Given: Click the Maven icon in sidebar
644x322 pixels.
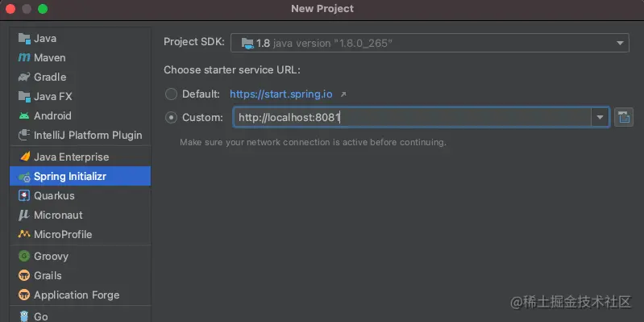Looking at the screenshot, I should [x=24, y=57].
